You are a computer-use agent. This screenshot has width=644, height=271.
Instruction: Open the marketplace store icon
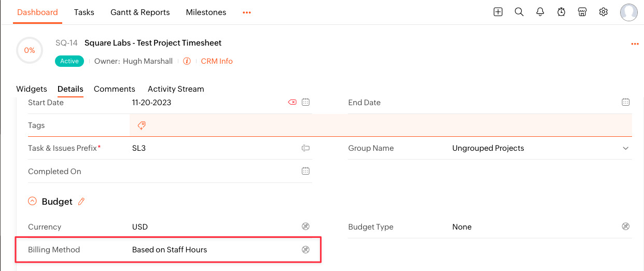click(582, 12)
